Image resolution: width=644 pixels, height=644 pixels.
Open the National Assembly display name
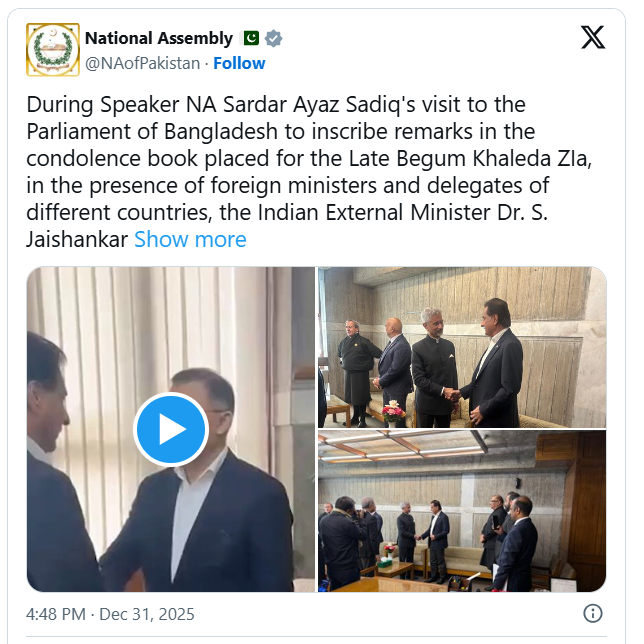pyautogui.click(x=158, y=39)
